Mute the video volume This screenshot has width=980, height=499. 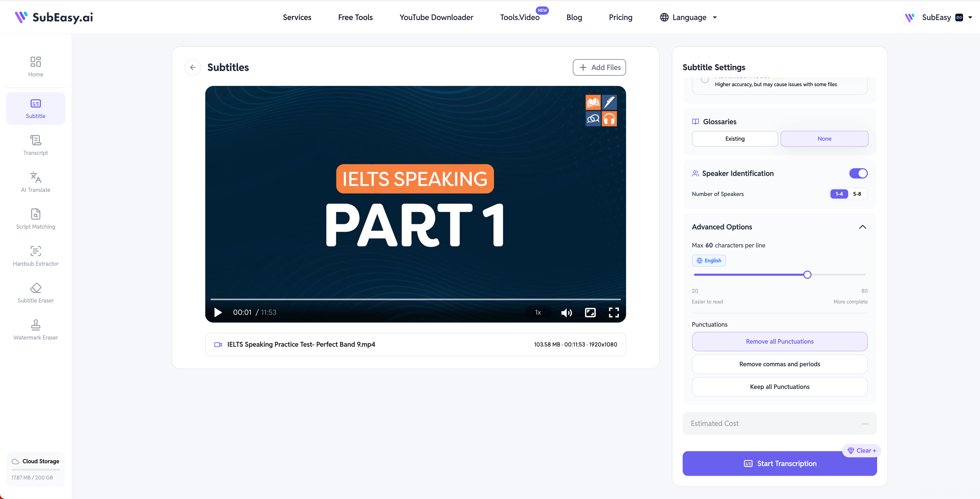tap(566, 313)
